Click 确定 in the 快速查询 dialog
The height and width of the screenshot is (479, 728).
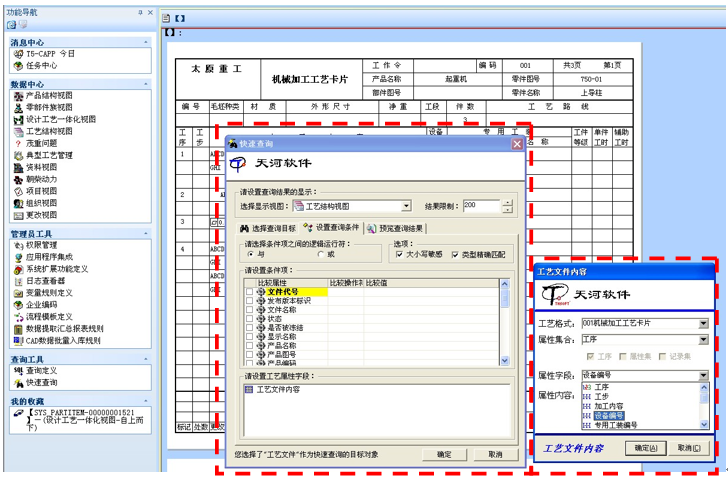444,454
